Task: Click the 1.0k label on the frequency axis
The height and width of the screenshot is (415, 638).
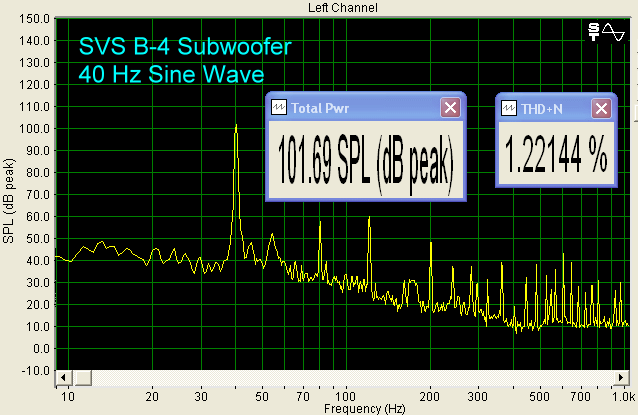Action: coord(624,396)
